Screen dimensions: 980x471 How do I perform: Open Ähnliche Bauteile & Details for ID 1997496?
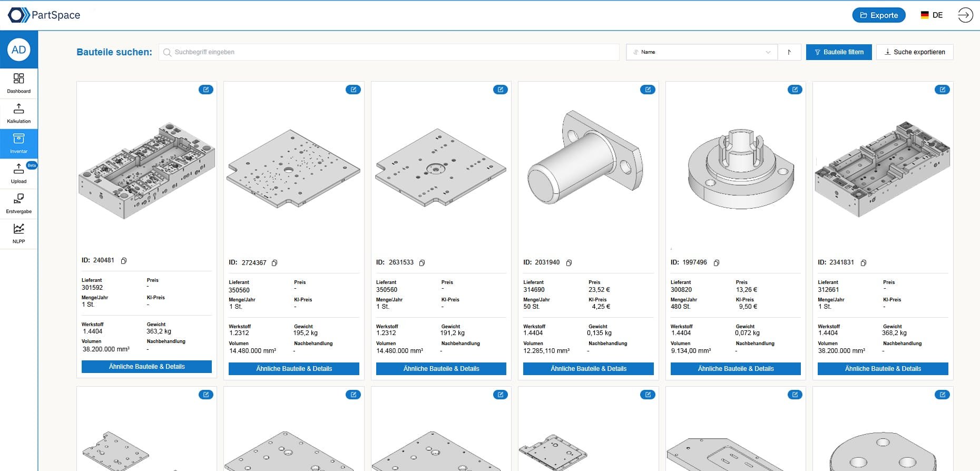(736, 369)
